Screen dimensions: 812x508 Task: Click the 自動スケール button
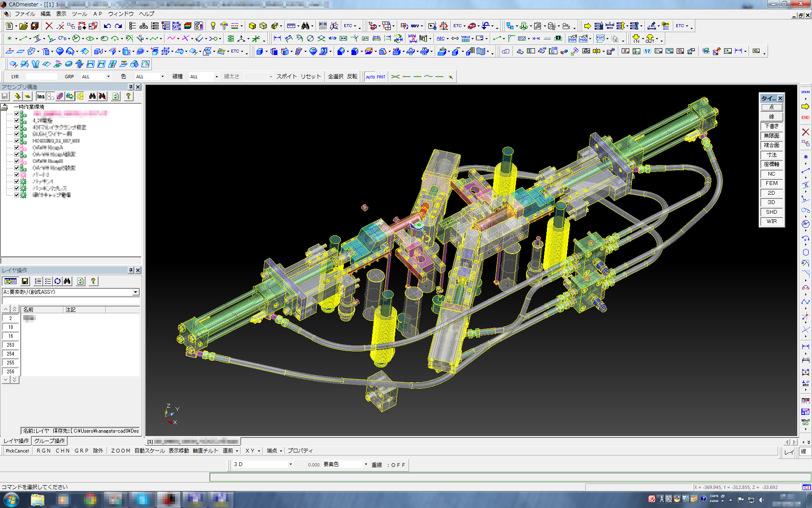pos(150,451)
